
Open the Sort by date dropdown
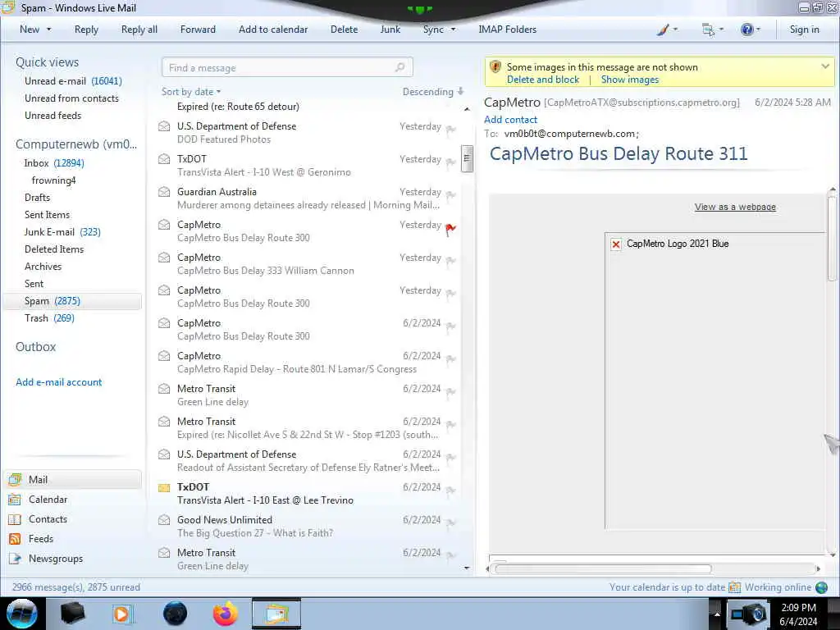pyautogui.click(x=191, y=92)
